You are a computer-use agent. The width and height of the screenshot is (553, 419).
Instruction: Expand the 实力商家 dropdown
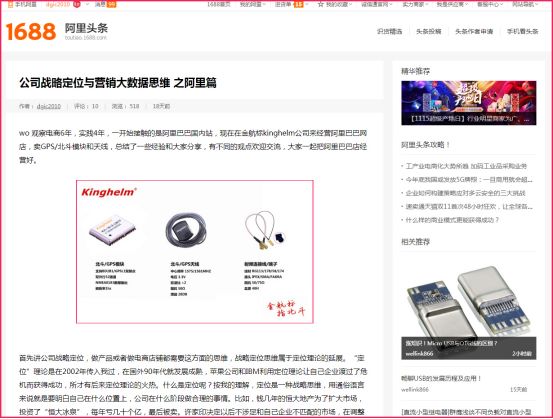click(415, 5)
